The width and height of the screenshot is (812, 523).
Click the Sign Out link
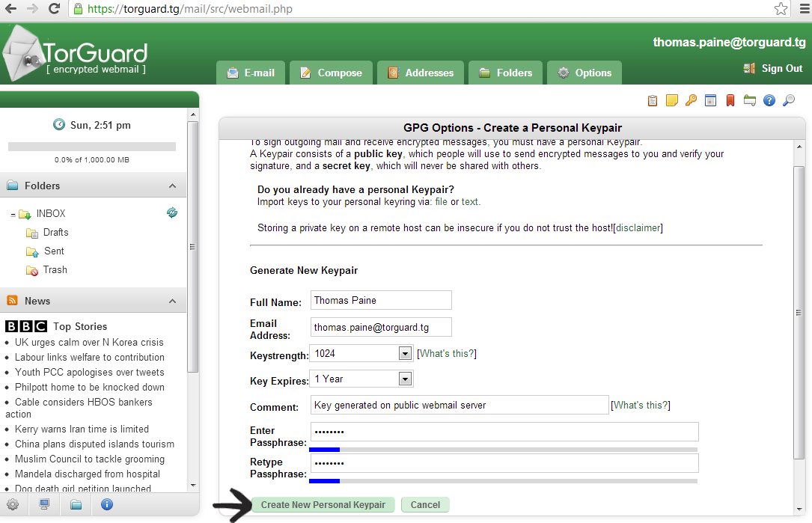point(781,68)
